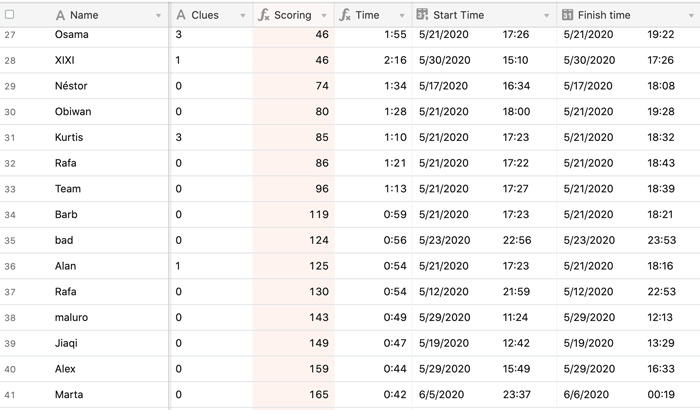The width and height of the screenshot is (700, 410).
Task: Open the Time column dropdown arrow
Action: tap(402, 16)
